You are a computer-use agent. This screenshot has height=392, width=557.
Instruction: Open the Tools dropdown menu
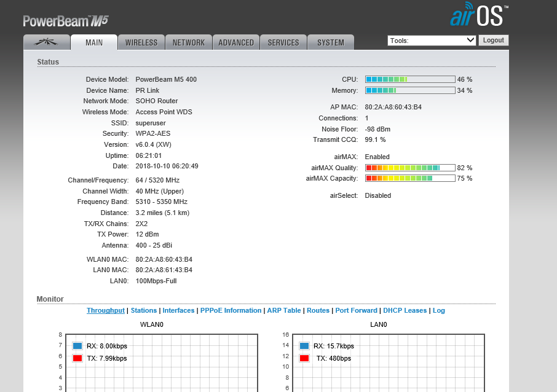[x=432, y=41]
